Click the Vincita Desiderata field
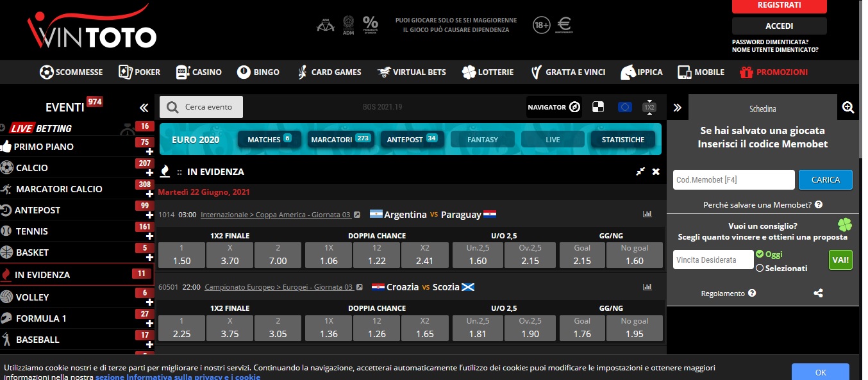The width and height of the screenshot is (868, 380). click(x=714, y=260)
